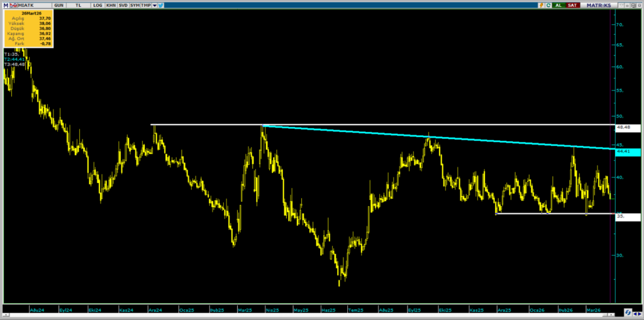Switch the TL currency button
The height and width of the screenshot is (320, 644).
[79, 5]
